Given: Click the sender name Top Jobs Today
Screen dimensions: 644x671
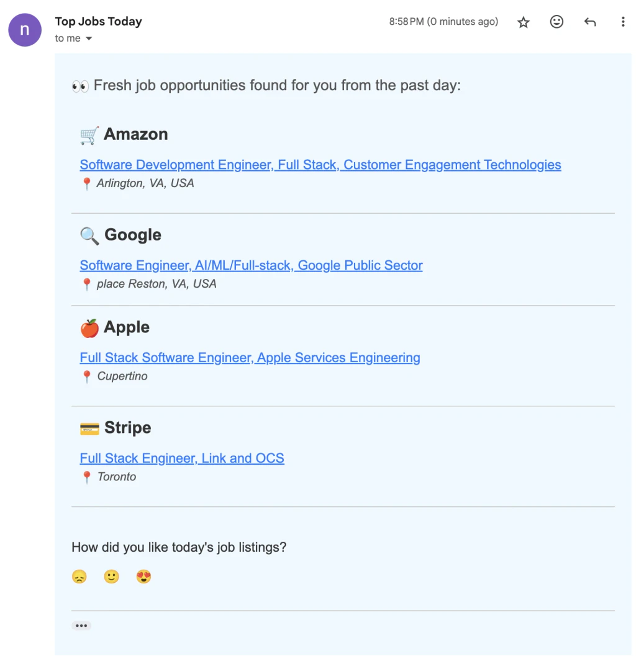Looking at the screenshot, I should coord(98,21).
